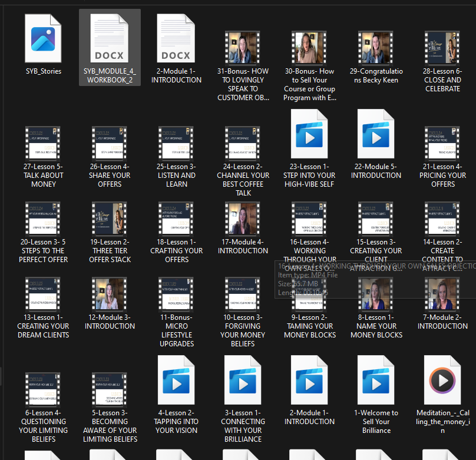
Task: Click the 7-Module 2- INTRODUCTION video thumbnail
Action: 442,293
